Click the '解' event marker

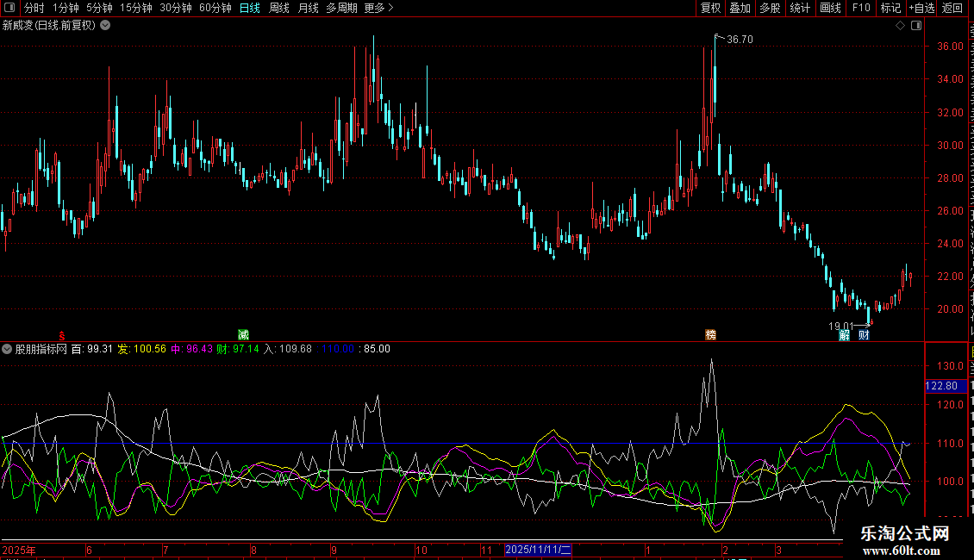click(x=844, y=335)
